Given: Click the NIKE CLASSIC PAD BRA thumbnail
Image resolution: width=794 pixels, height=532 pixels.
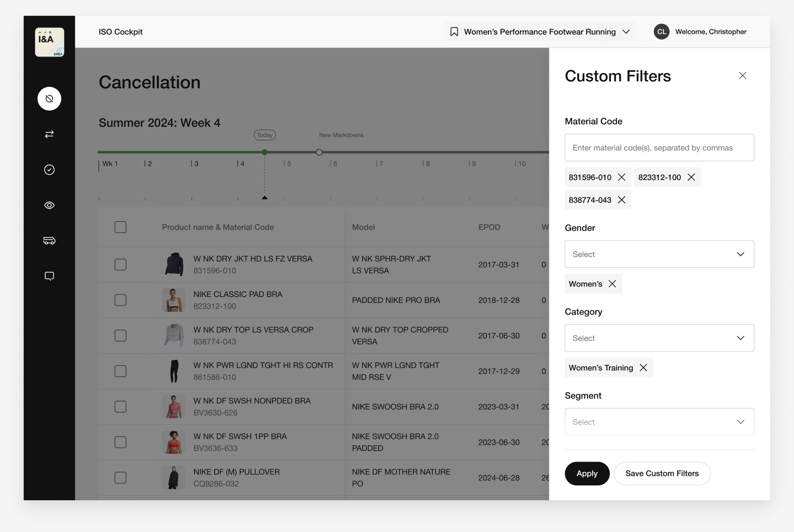Looking at the screenshot, I should (x=174, y=300).
